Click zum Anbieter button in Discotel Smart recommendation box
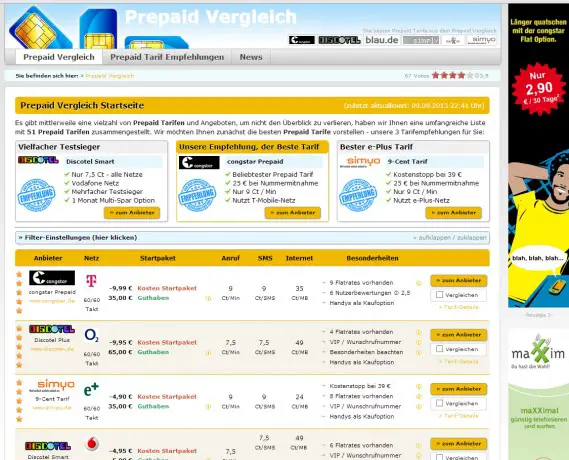 [x=132, y=213]
